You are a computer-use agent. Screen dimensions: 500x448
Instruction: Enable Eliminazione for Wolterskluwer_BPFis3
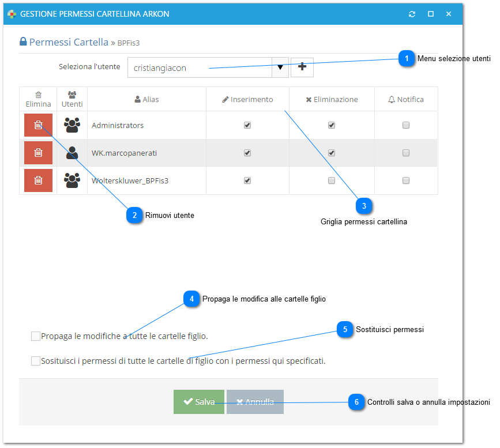tap(332, 180)
